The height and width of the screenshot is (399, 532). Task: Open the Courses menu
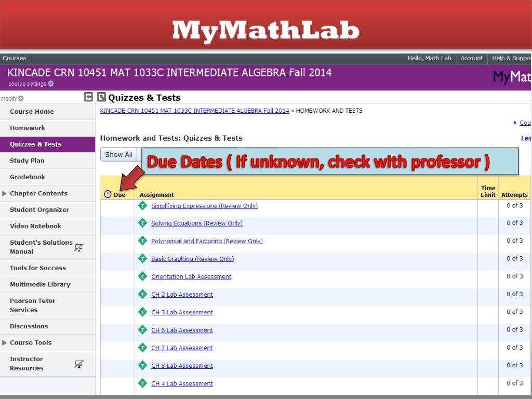coord(14,58)
